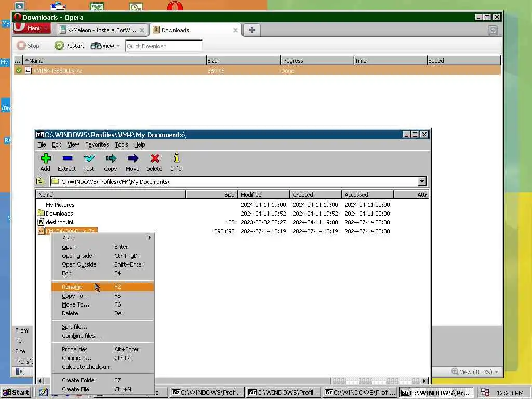Choose Rename in the context menu
Screen dimensions: 532x399
point(103,287)
